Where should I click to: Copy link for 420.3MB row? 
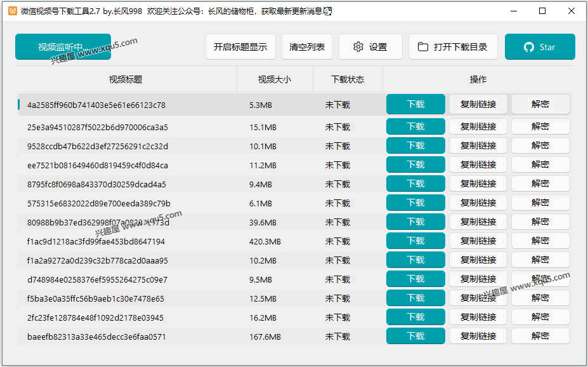pyautogui.click(x=478, y=241)
